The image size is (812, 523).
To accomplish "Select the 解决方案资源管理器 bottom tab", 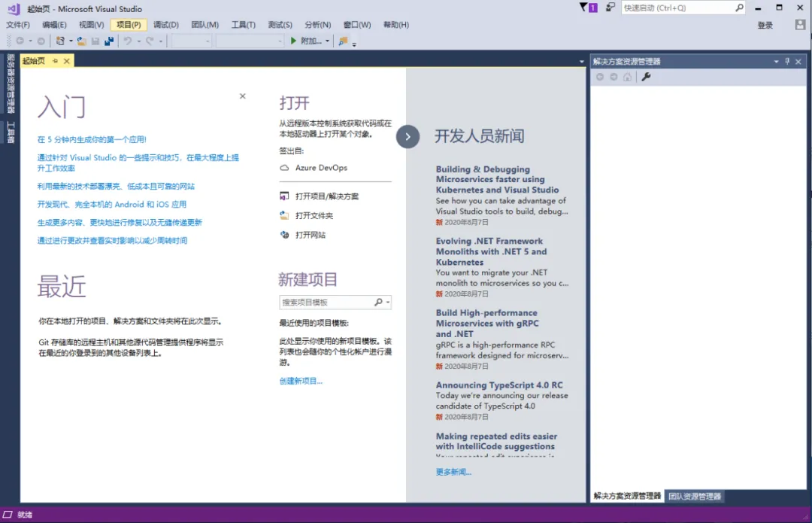I will [627, 496].
